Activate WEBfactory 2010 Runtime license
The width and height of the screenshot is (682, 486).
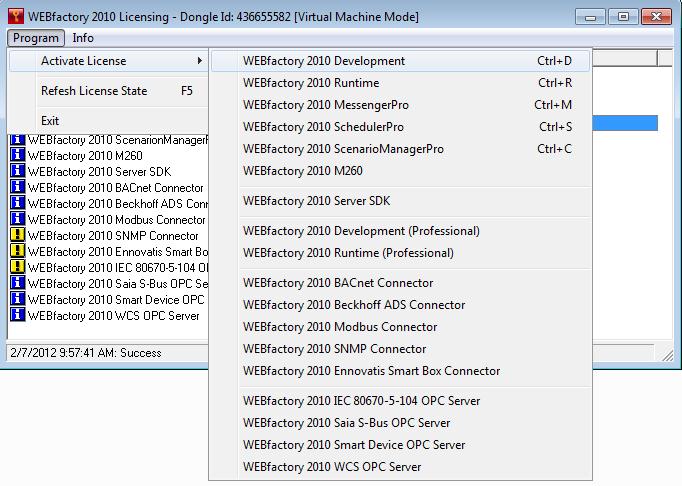click(400, 83)
